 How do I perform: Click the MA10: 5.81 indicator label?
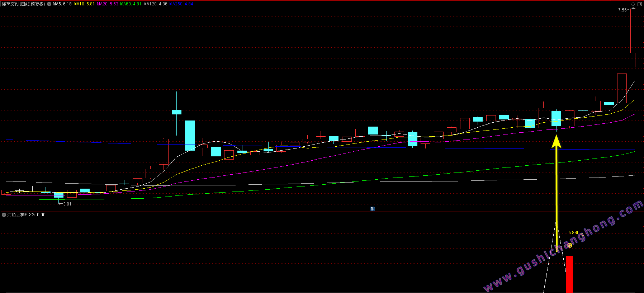click(x=84, y=4)
